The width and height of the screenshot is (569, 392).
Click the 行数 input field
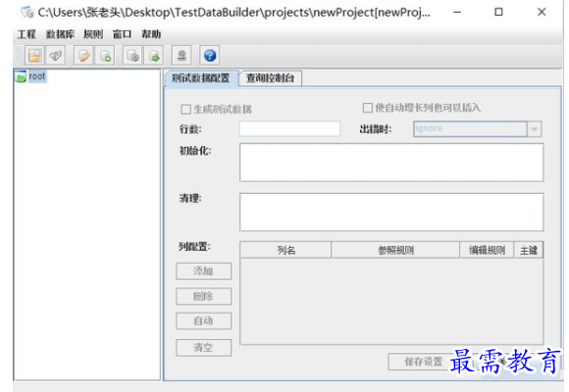(289, 128)
